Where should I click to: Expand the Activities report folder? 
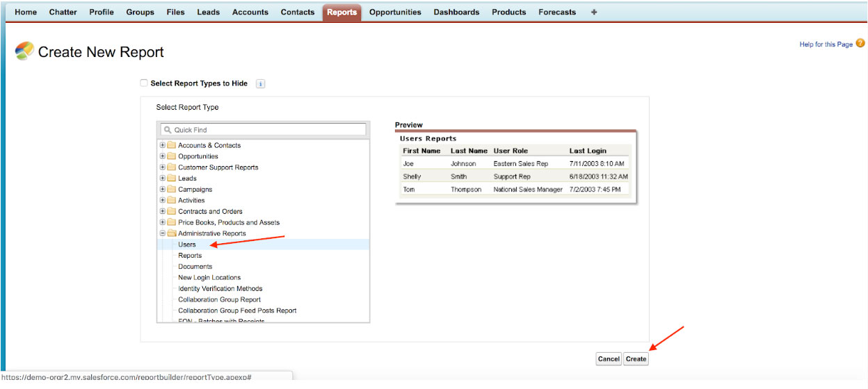(163, 201)
